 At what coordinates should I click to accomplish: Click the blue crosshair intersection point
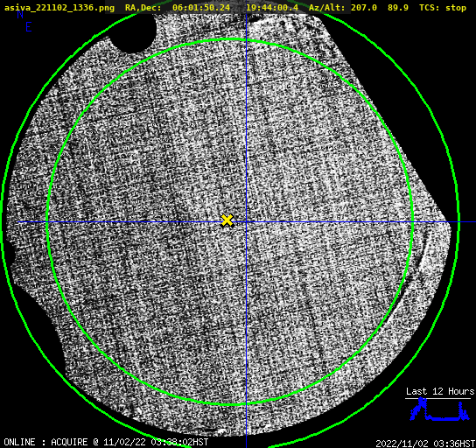click(x=246, y=222)
